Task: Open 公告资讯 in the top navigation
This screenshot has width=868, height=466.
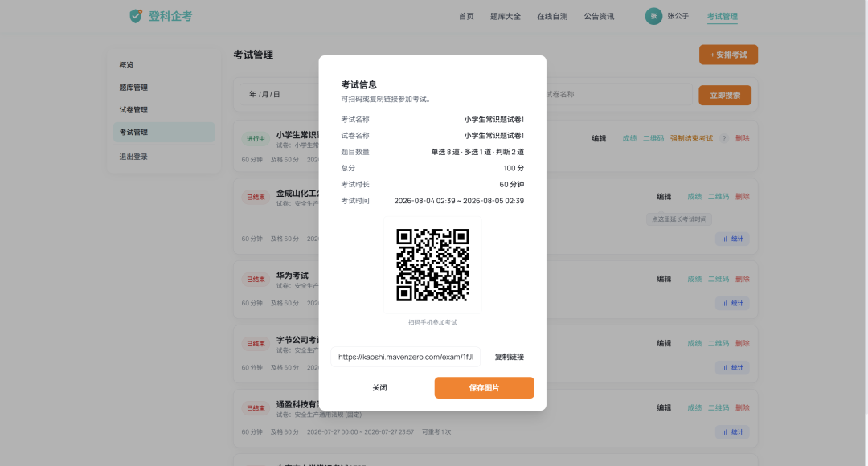Action: click(599, 17)
